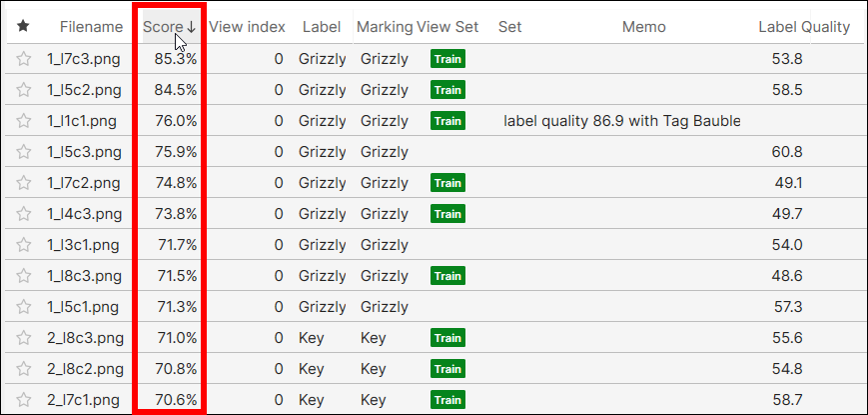Viewport: 868px width, 415px height.
Task: Click the Train badge on 2_l8c2.png row
Action: (447, 369)
